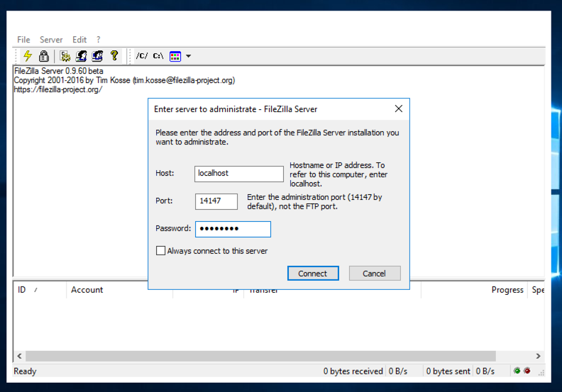
Task: Click the horizontal scrollbar left arrow
Action: point(19,356)
